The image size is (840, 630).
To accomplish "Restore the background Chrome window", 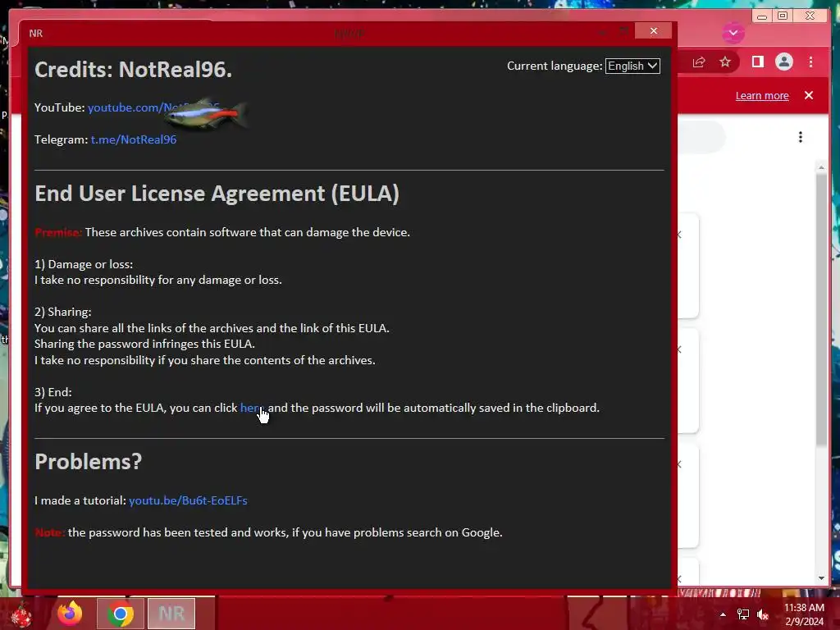I will coord(783,16).
